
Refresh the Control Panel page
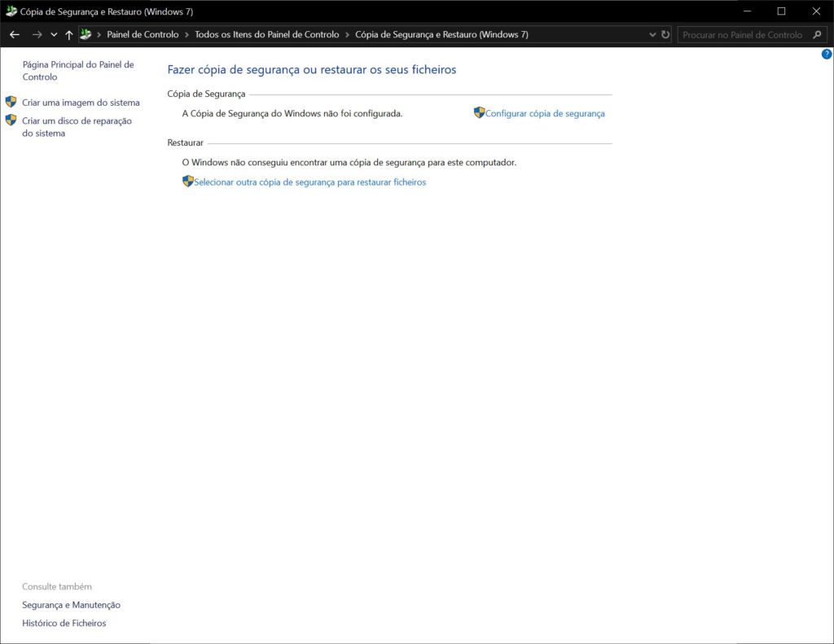click(665, 34)
